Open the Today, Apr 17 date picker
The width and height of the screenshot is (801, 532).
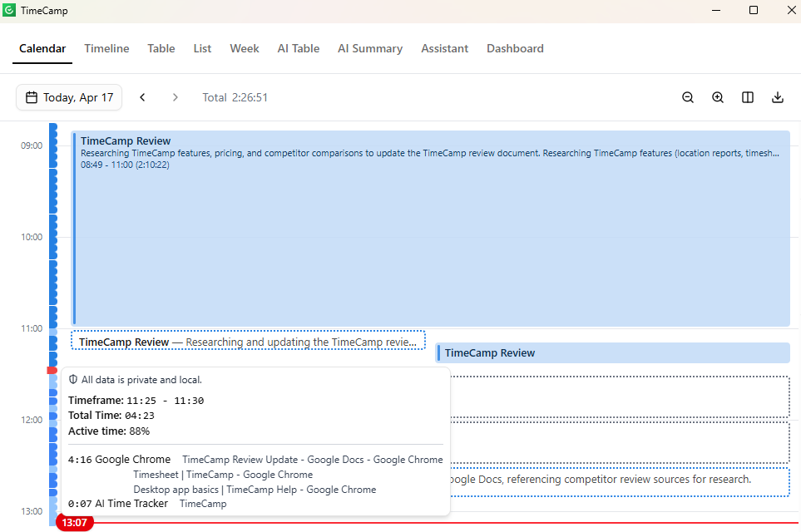[69, 97]
